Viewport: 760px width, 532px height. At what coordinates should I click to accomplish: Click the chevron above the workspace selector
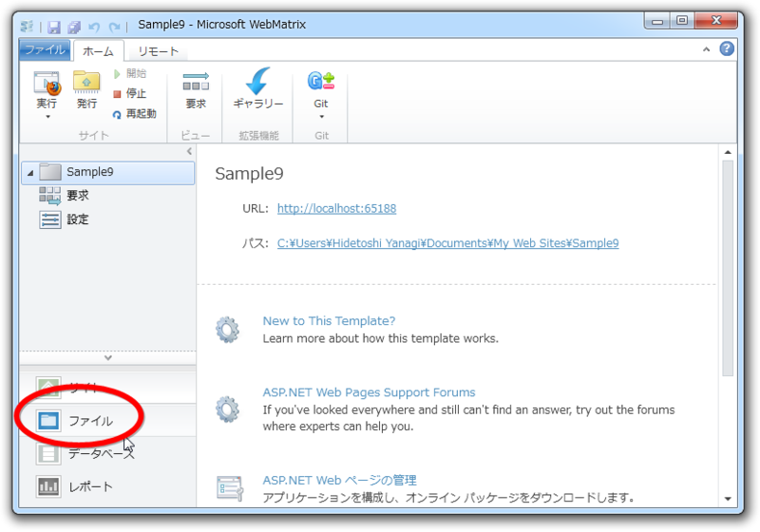[108, 357]
